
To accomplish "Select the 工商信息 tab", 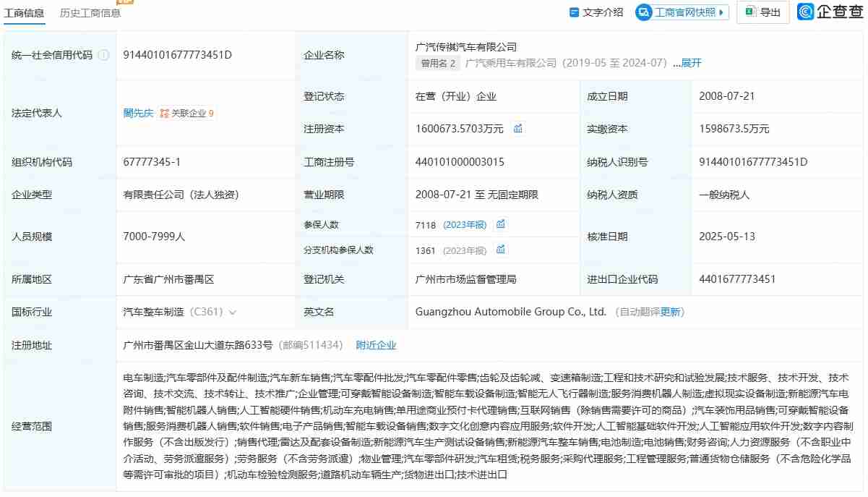I will click(x=25, y=12).
